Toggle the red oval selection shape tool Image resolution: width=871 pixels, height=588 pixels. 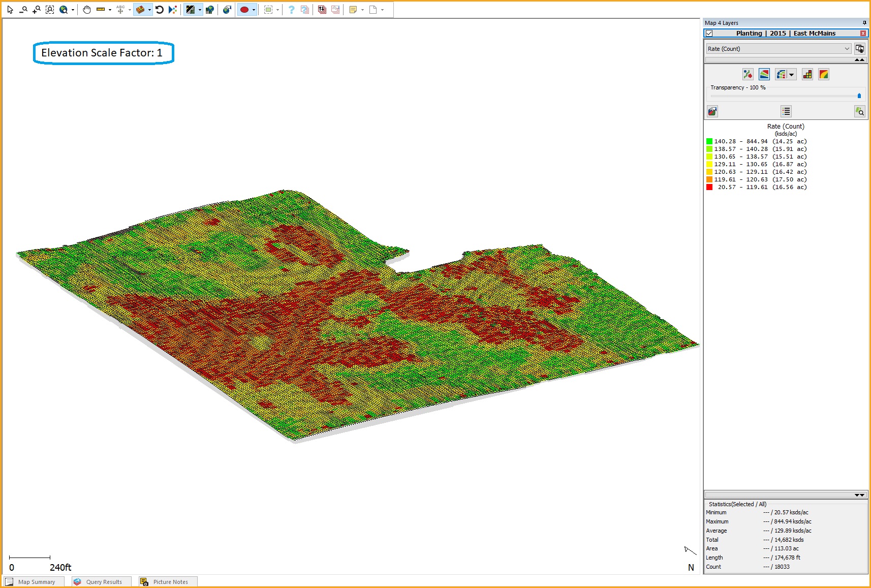244,10
